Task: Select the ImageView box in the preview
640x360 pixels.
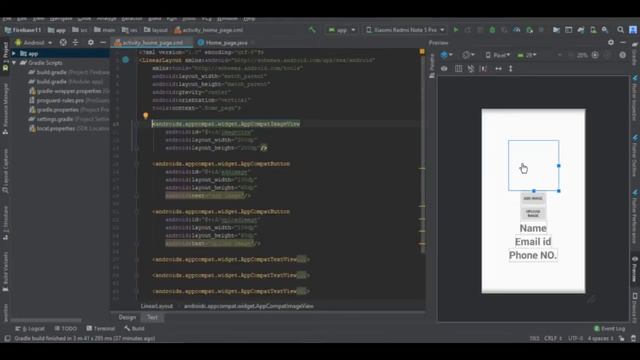Action: [x=533, y=165]
